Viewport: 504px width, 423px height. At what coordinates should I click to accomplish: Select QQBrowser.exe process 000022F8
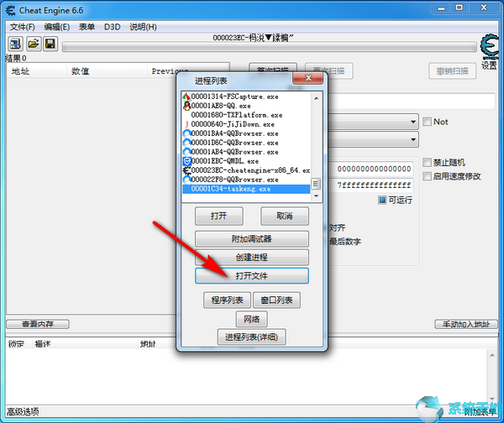point(246,180)
